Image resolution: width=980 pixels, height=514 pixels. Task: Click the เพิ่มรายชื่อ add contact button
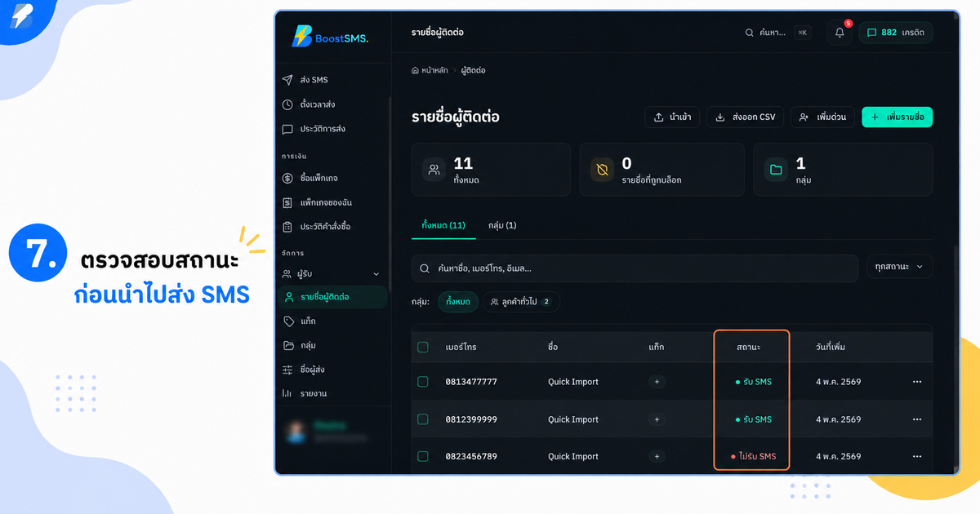point(897,117)
